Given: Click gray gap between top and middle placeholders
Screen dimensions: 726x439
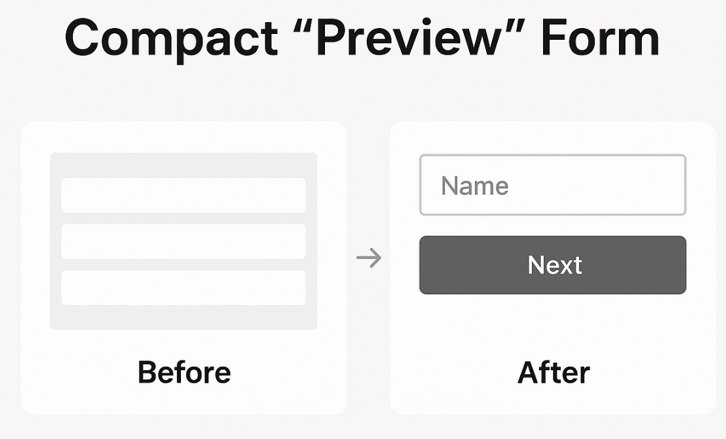Looking at the screenshot, I should (183, 218).
